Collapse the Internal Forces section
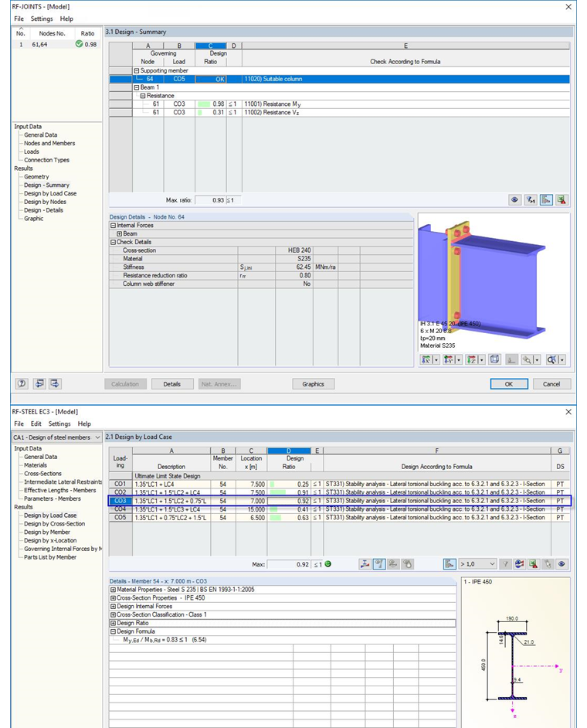The width and height of the screenshot is (587, 728). (x=113, y=225)
